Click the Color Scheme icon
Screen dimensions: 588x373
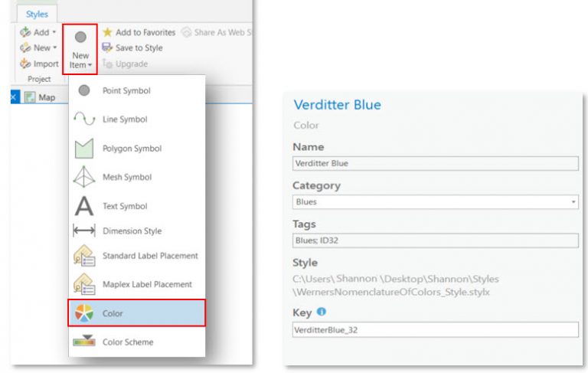(84, 342)
